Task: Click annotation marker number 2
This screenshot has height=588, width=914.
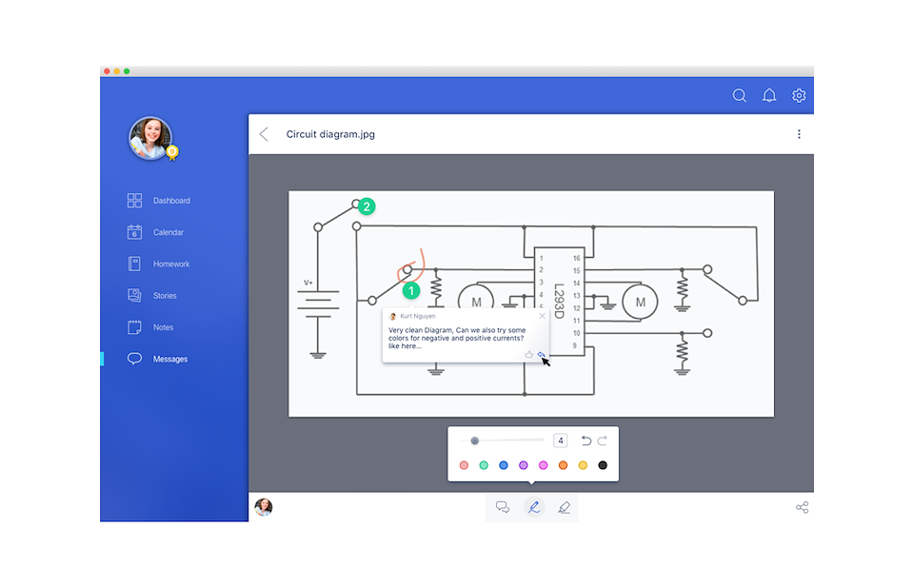Action: pos(366,206)
